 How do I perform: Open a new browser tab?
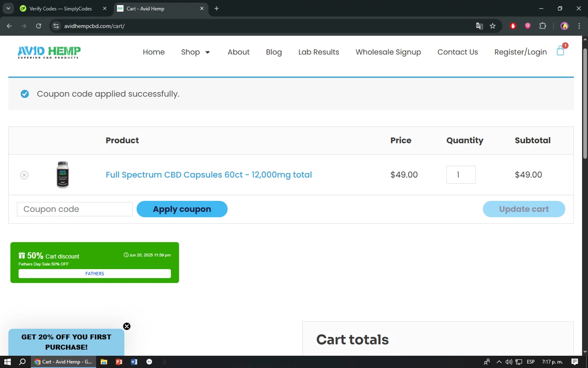216,8
